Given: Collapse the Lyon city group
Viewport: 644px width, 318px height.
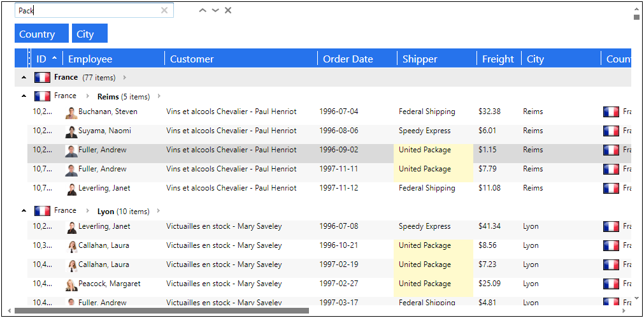Looking at the screenshot, I should (24, 211).
